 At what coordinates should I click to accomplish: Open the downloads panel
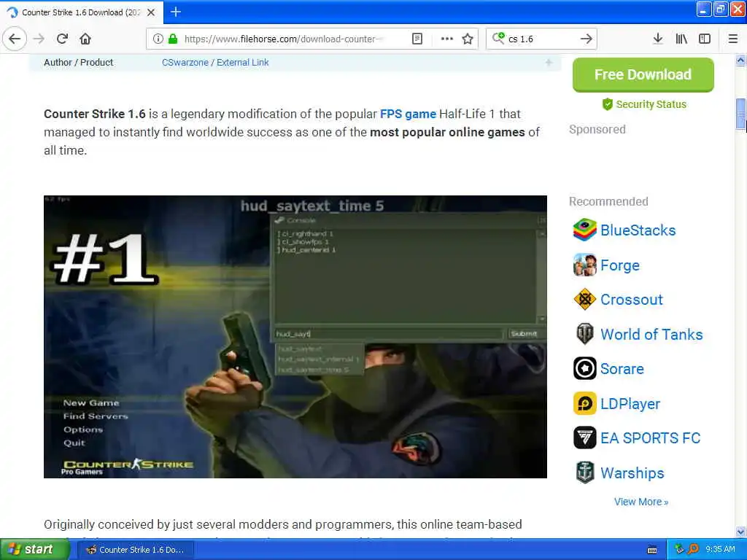click(x=657, y=39)
